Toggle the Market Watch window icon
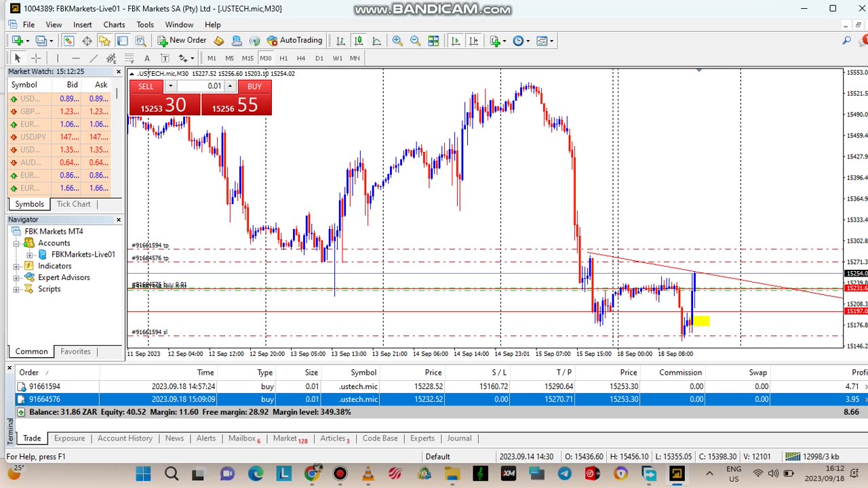Image resolution: width=868 pixels, height=488 pixels. pyautogui.click(x=69, y=41)
